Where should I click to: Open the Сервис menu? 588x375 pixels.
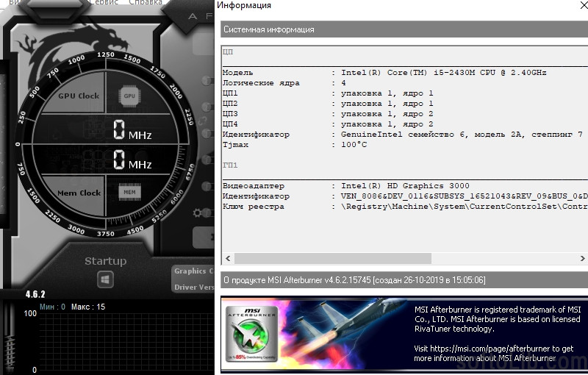[105, 2]
